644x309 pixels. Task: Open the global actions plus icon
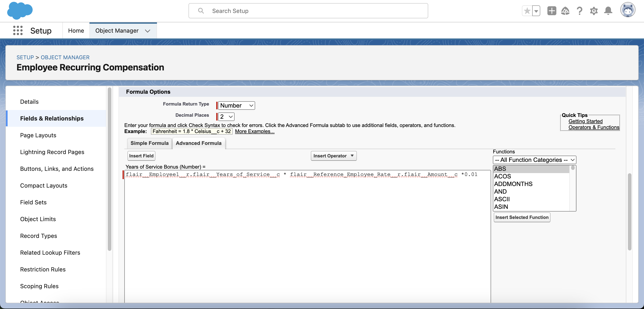tap(551, 11)
